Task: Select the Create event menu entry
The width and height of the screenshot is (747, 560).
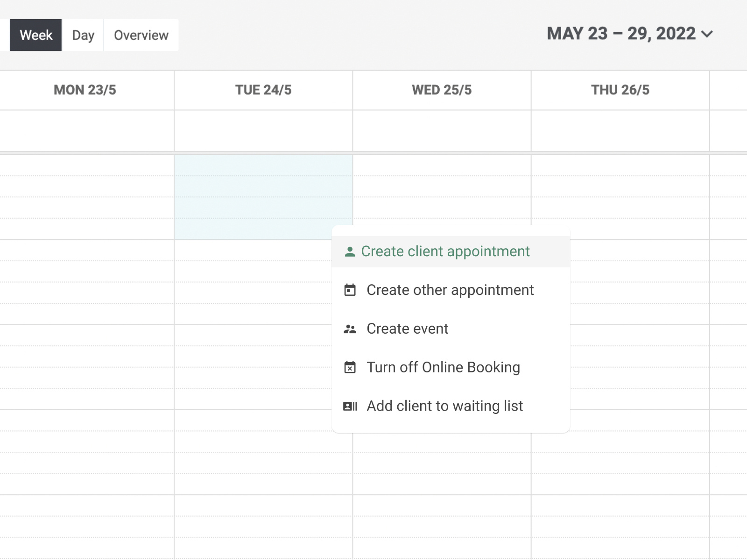Action: pyautogui.click(x=407, y=329)
